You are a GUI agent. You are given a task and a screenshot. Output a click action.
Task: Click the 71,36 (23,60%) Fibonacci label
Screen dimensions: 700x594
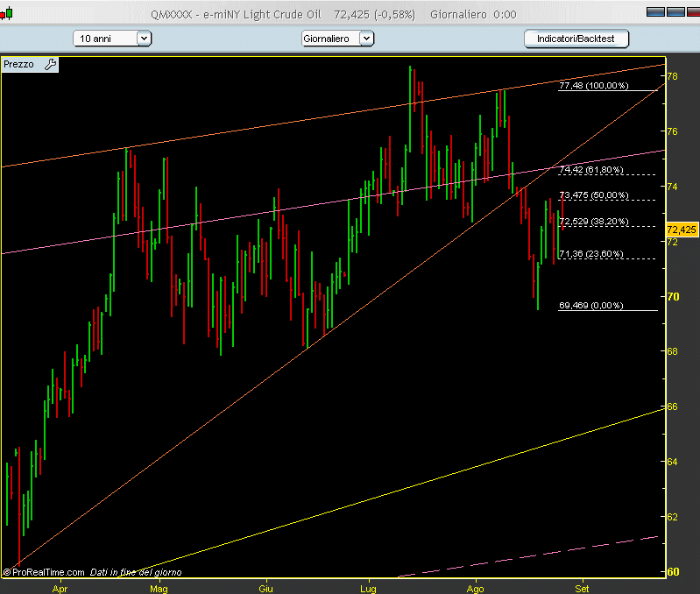tap(591, 254)
